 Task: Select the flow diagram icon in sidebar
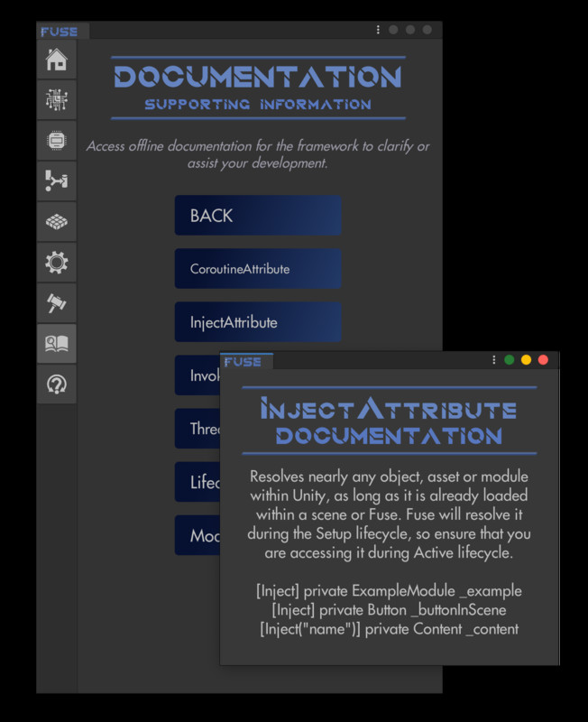(x=57, y=181)
